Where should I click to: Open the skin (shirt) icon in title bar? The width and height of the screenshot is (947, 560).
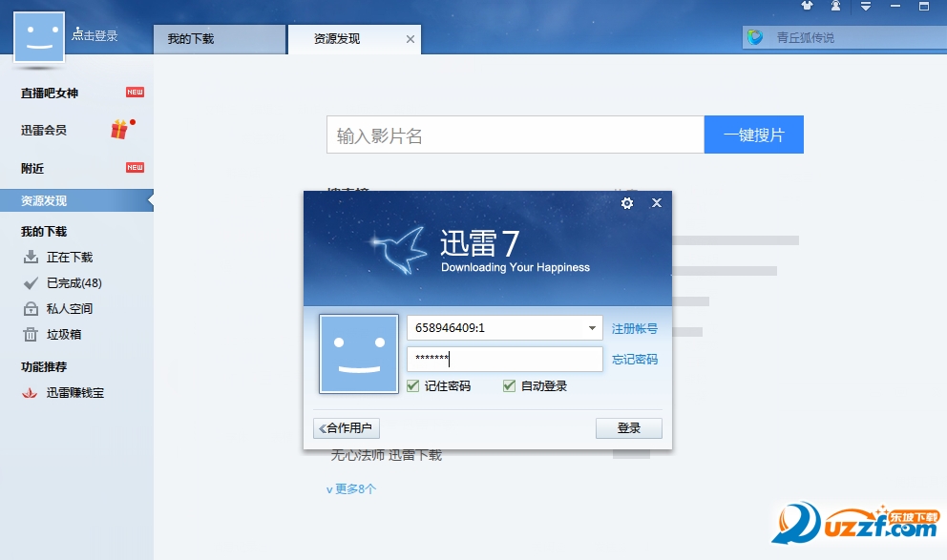[x=807, y=6]
